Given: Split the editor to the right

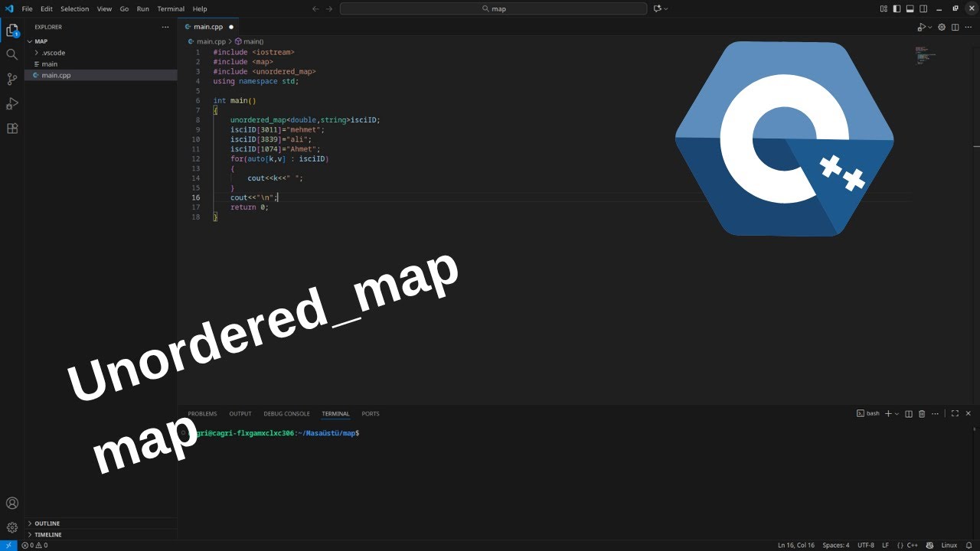Looking at the screenshot, I should tap(955, 27).
